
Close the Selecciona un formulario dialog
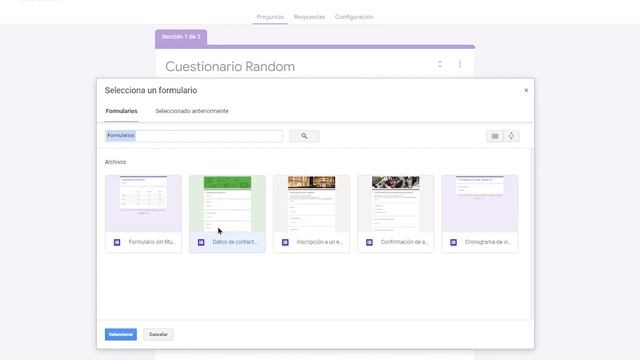click(x=526, y=90)
